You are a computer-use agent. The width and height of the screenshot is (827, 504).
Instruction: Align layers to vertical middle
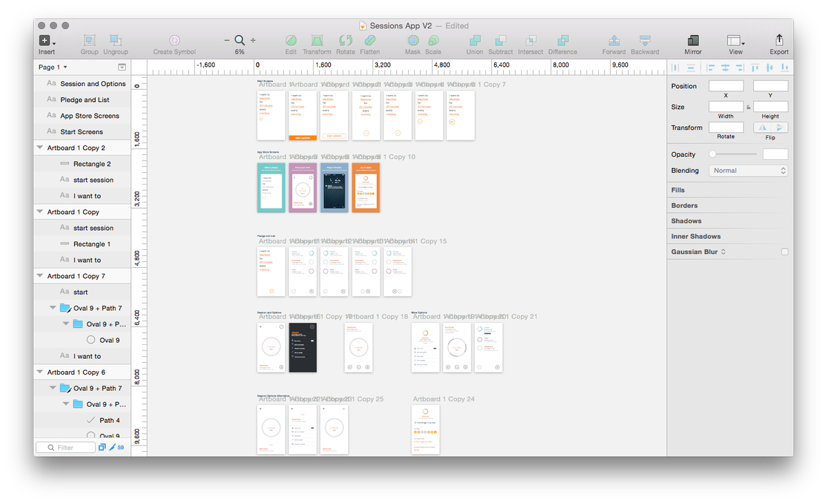770,67
